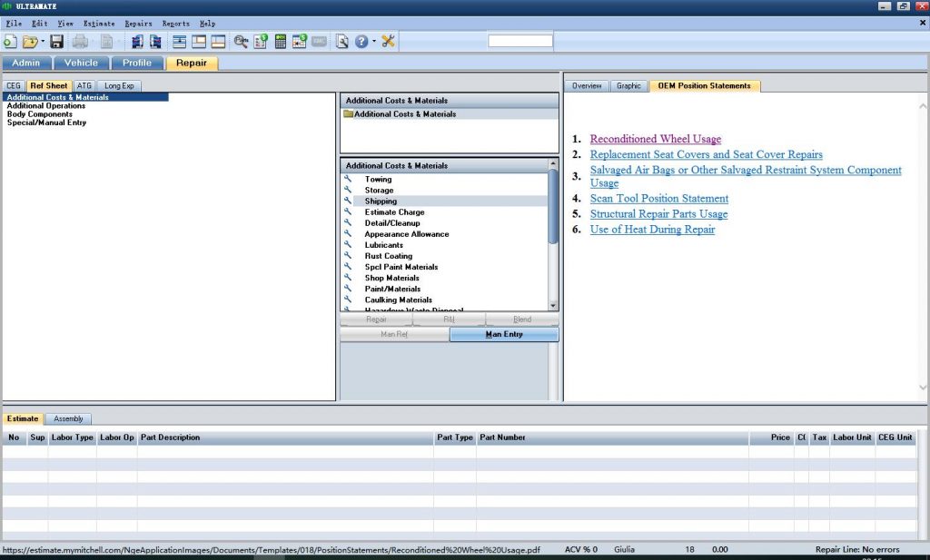Open the Estimate menu

99,24
